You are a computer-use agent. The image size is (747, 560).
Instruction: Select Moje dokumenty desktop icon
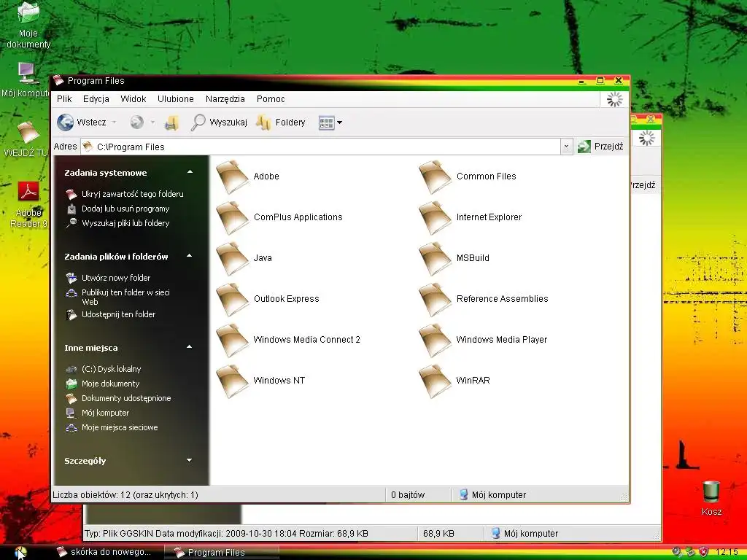[28, 25]
